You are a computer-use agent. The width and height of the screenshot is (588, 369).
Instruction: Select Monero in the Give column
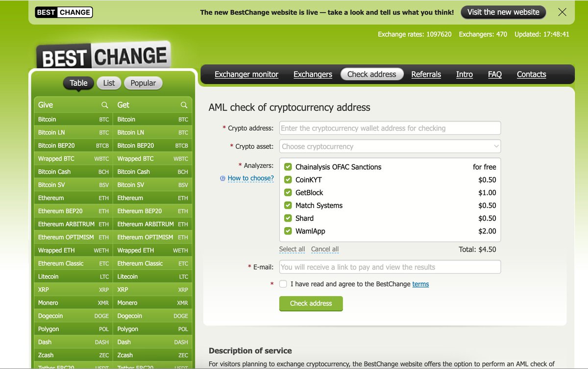click(x=73, y=303)
